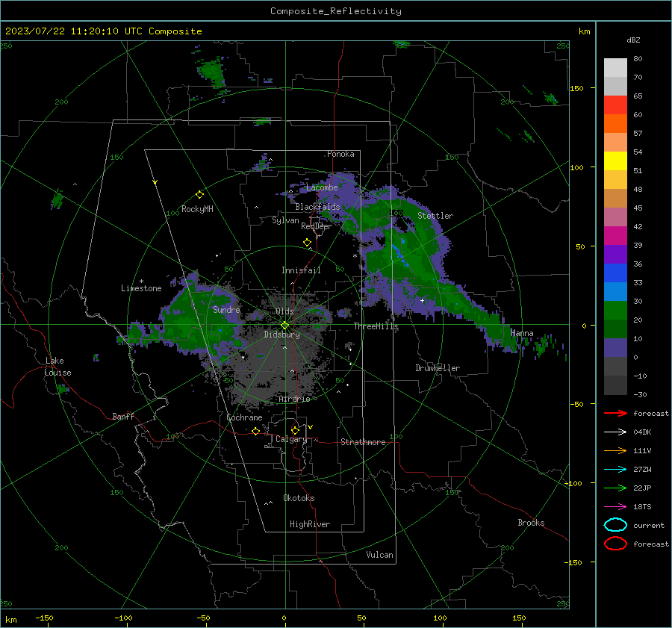Click the yellow swatch below 54 dBZ
Screen dimensions: 672x628
pyautogui.click(x=615, y=161)
